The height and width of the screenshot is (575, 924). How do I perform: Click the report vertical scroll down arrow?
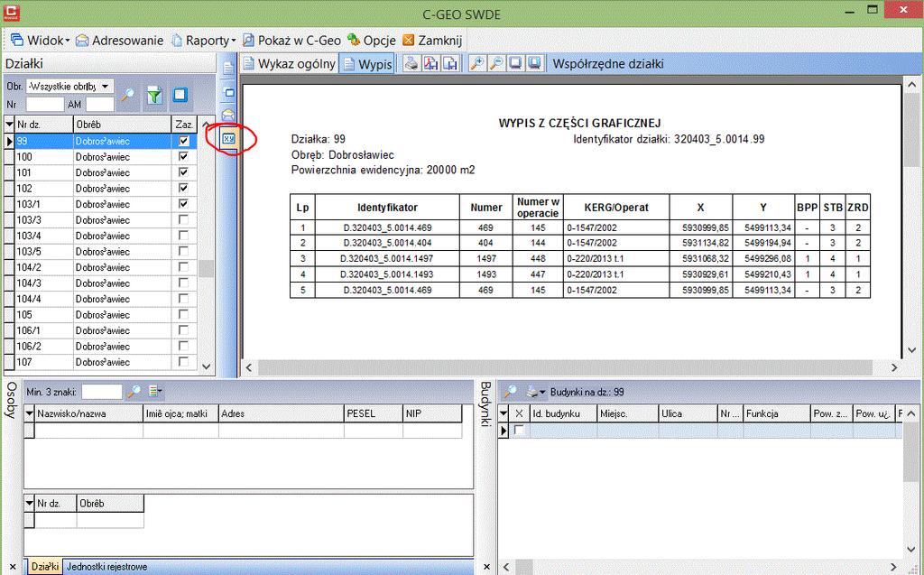point(911,350)
